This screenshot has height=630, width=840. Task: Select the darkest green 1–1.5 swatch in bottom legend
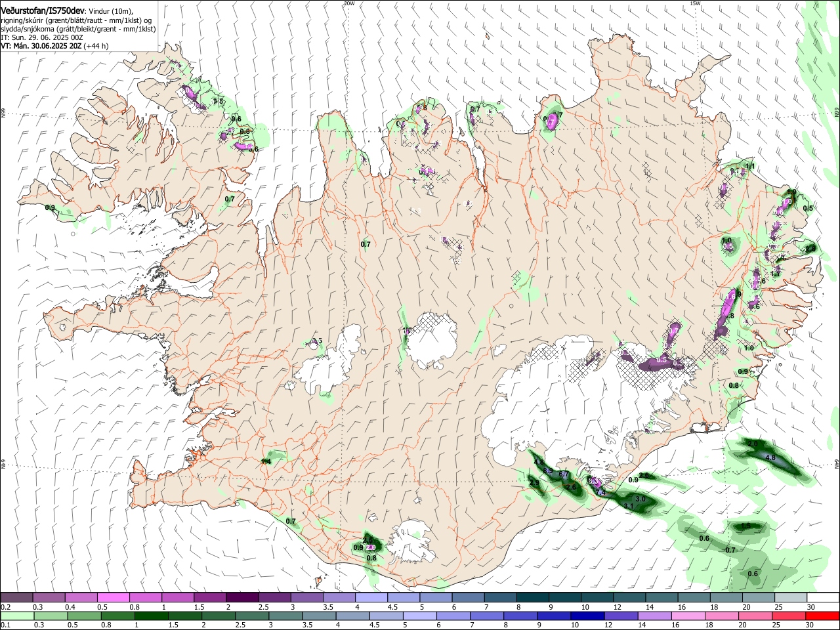[x=152, y=616]
